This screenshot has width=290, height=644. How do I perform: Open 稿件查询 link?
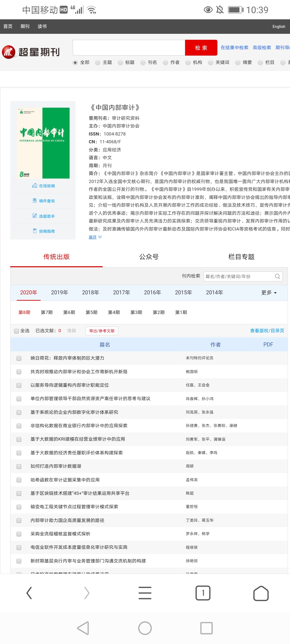(x=44, y=201)
